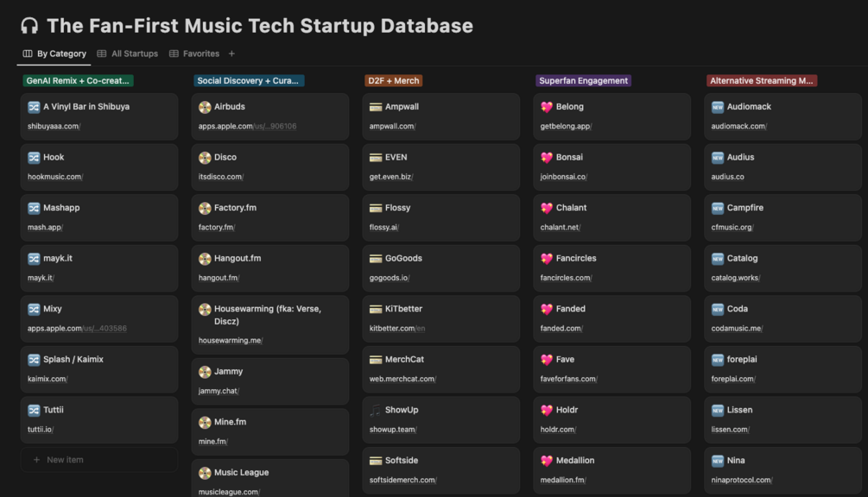Click the NEW badge icon beside Audiomack

click(718, 107)
